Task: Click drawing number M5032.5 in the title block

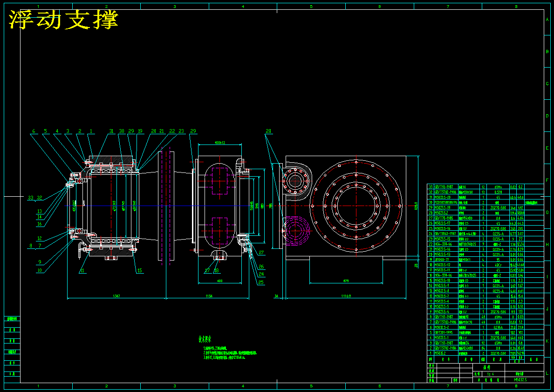Action: click(x=521, y=380)
